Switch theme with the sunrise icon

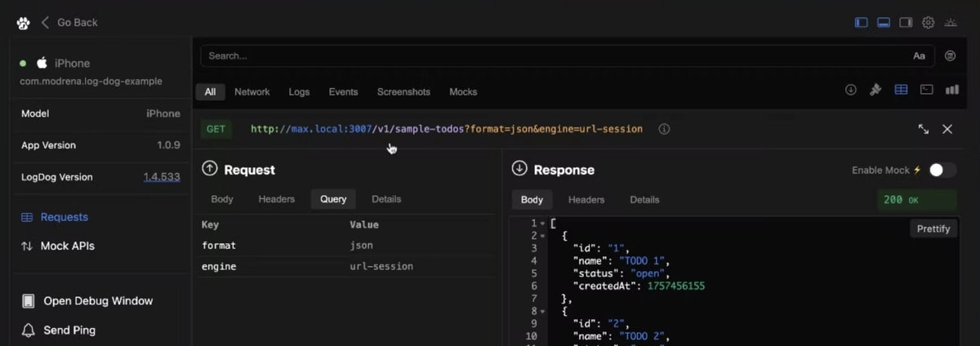(x=951, y=22)
